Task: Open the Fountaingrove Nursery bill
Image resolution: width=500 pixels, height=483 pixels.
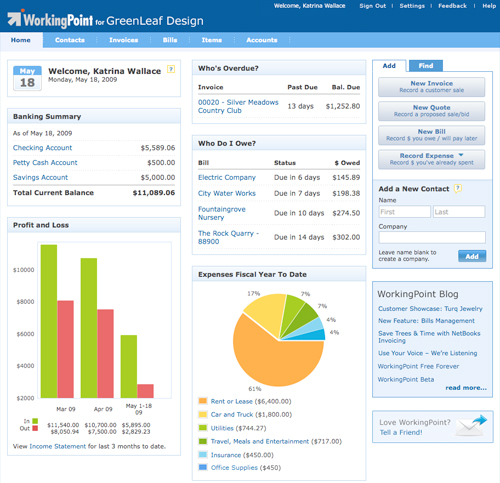Action: [x=222, y=213]
